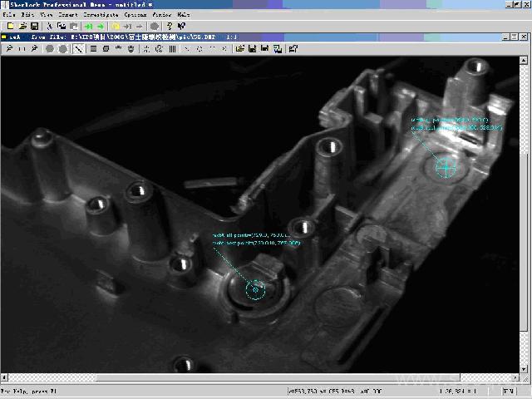Screen dimensions: 532x399
Task: Click the Cut scissors icon
Action: click(49, 26)
